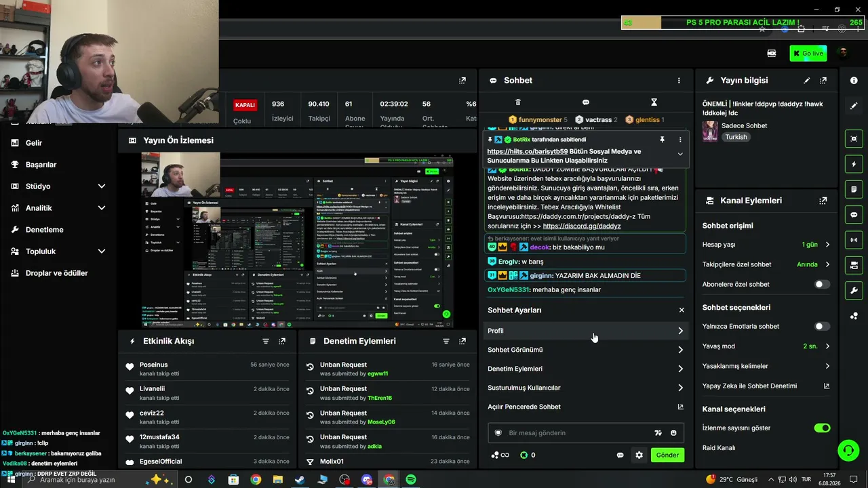Open Denetim Eylemleri filter options
This screenshot has width=868, height=488.
point(446,341)
